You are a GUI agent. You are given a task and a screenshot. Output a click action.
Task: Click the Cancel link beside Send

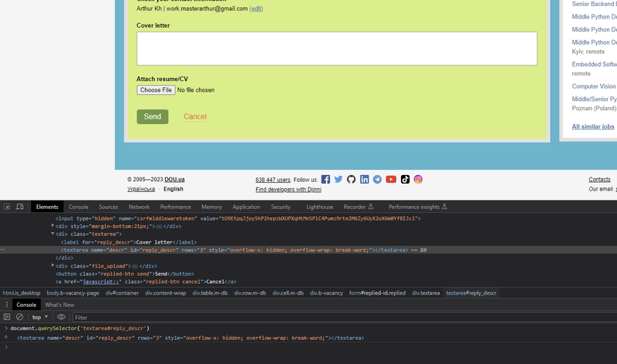195,116
